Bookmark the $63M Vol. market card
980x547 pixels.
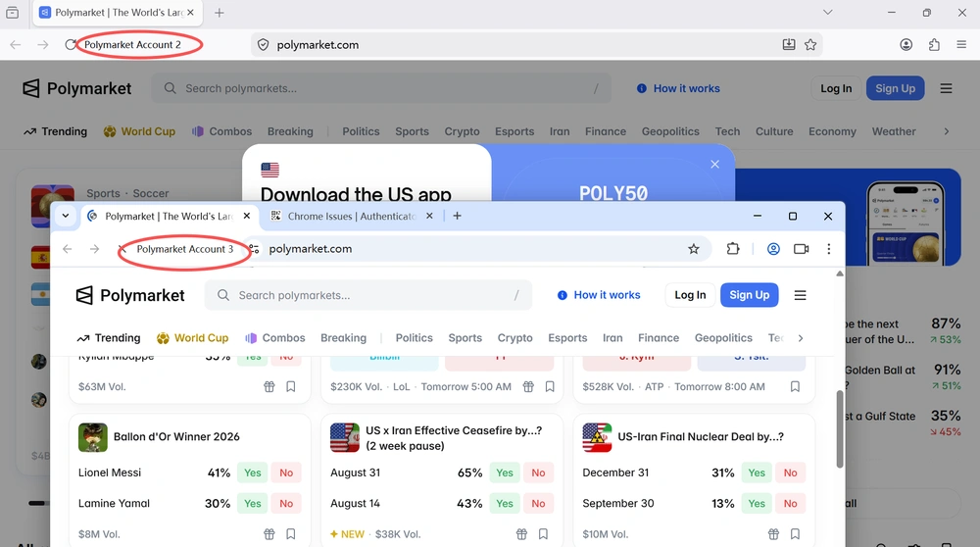pos(291,386)
